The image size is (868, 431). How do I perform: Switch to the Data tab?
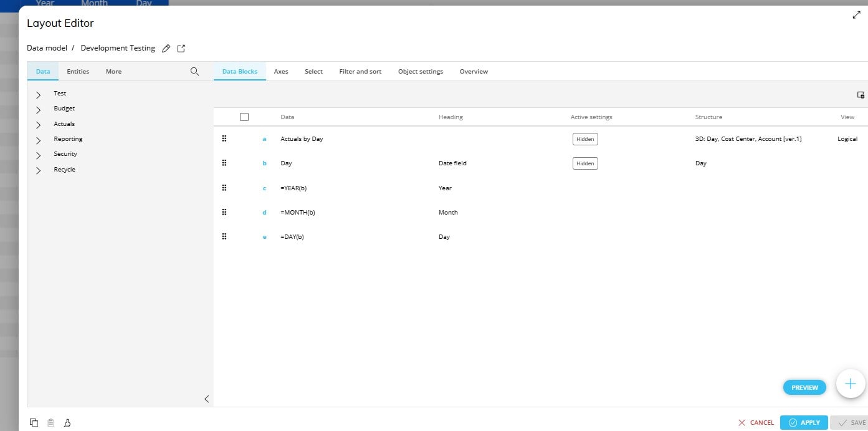tap(43, 72)
